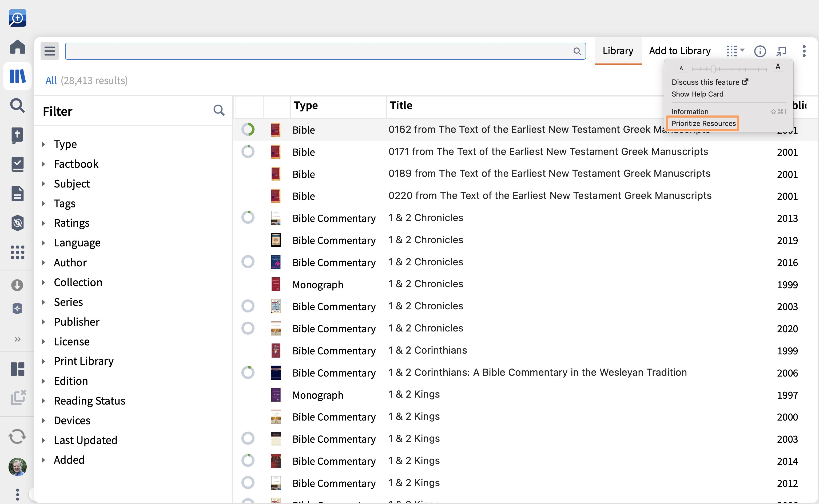819x504 pixels.
Task: Switch to the Library tab
Action: point(618,51)
